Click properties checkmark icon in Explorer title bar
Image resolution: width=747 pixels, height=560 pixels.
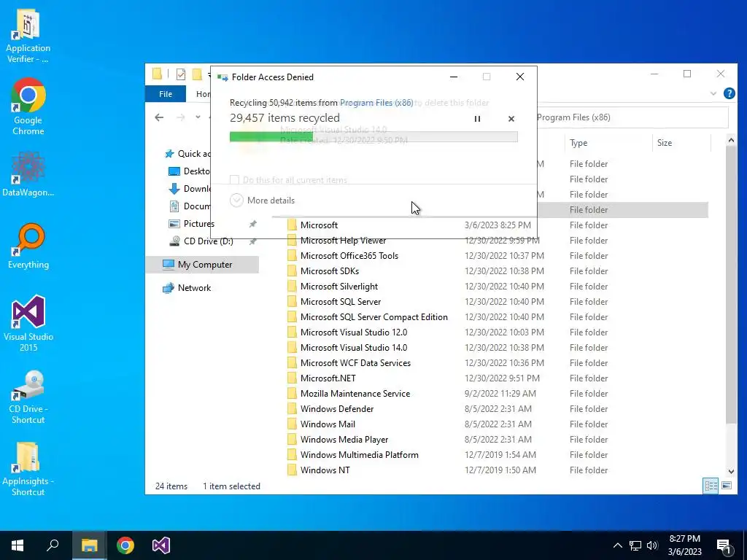tap(181, 74)
